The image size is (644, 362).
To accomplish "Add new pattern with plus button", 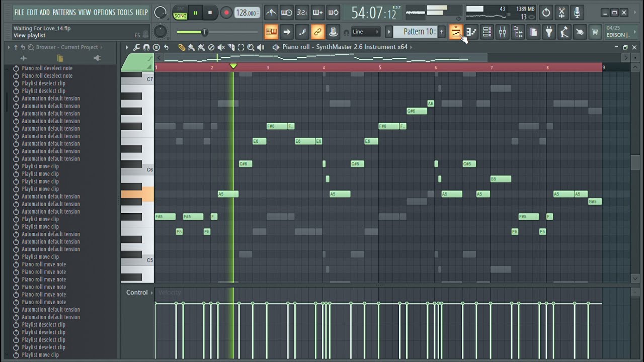I will click(x=441, y=32).
